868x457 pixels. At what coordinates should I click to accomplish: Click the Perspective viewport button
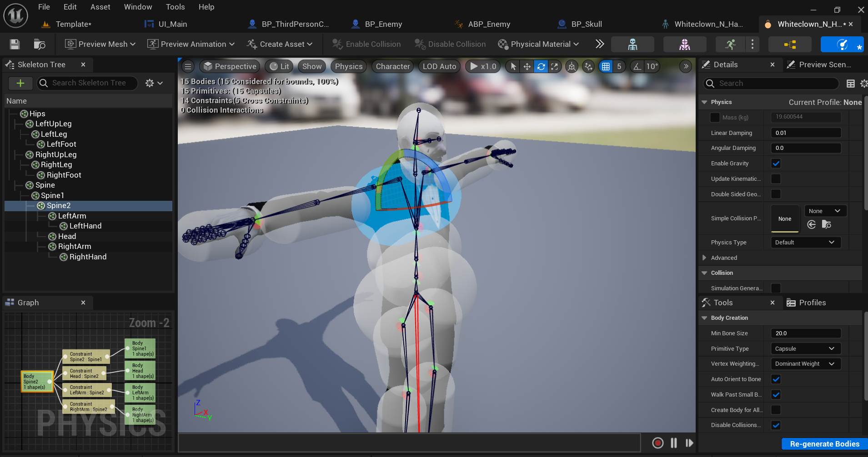[230, 66]
